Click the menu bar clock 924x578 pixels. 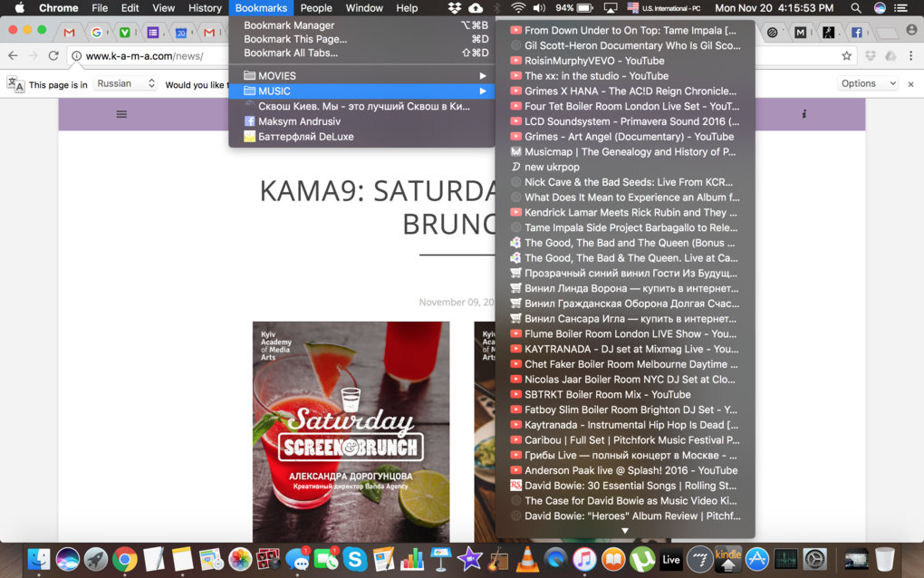coord(774,7)
